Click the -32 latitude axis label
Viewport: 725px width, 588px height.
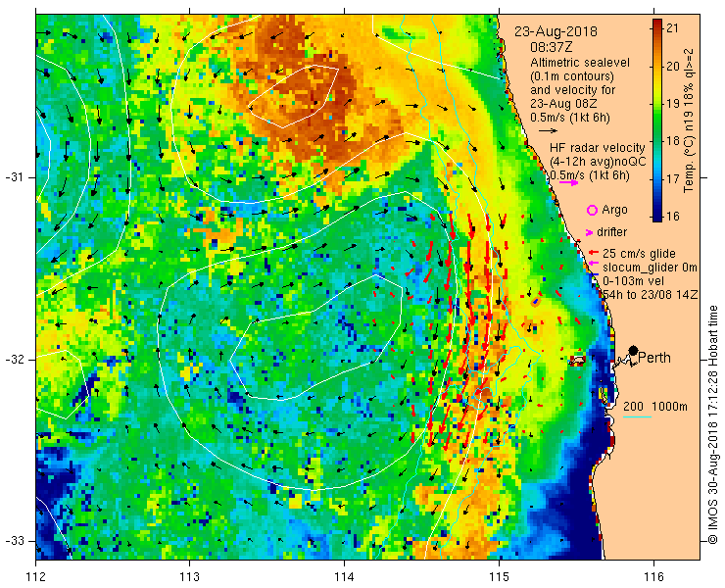tap(14, 360)
